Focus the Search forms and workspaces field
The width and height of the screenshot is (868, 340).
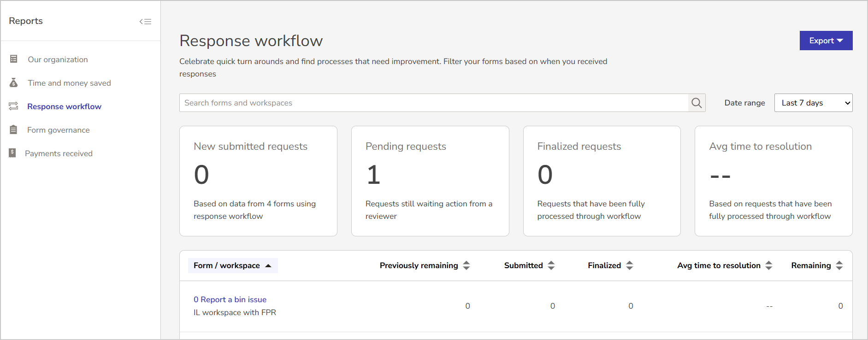coord(434,103)
